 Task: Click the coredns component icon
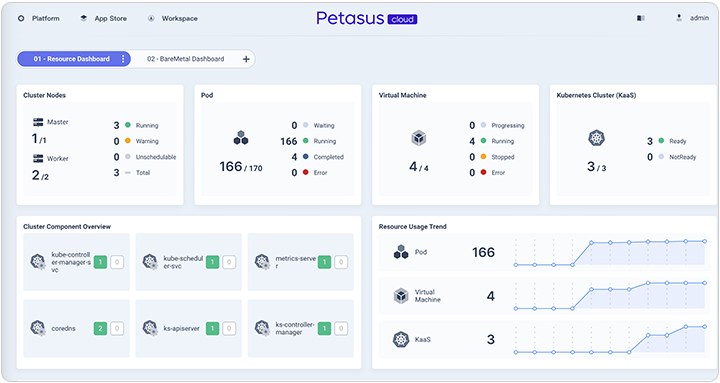pos(38,328)
